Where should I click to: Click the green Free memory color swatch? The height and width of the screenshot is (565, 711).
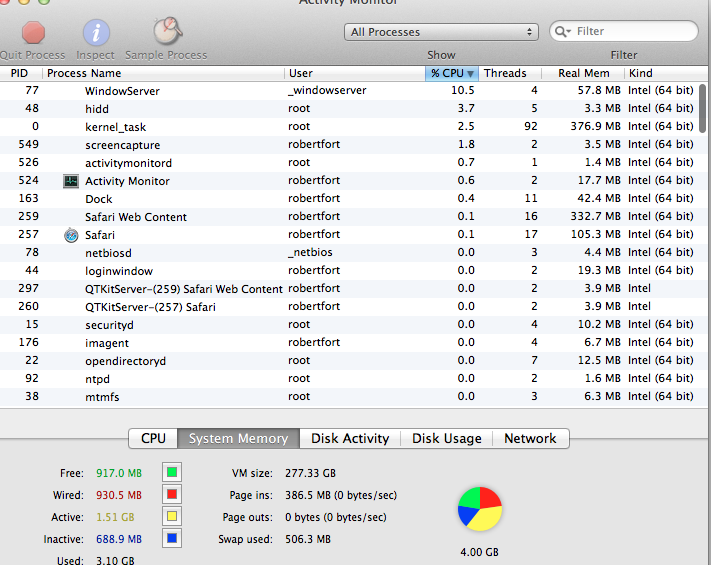(x=172, y=472)
